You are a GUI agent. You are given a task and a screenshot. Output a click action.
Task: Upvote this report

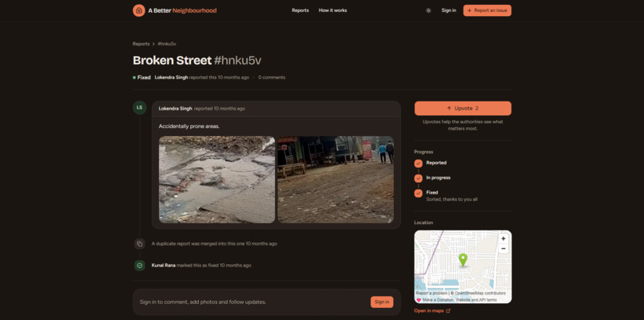463,108
